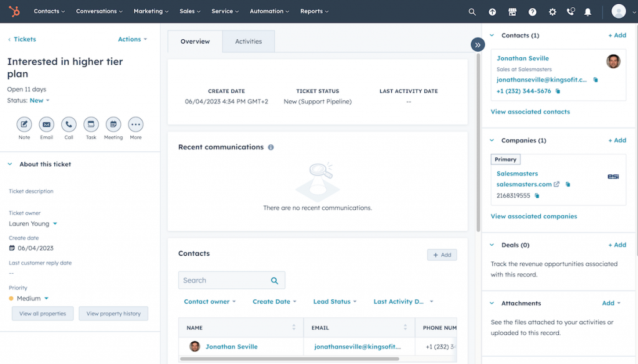
Task: Switch to the Activities tab
Action: pos(248,41)
